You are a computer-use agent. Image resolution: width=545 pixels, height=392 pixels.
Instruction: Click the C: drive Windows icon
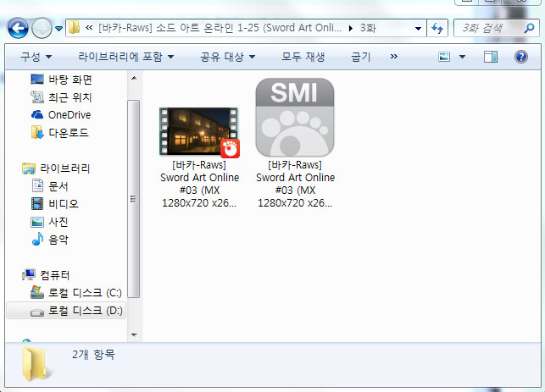[37, 292]
